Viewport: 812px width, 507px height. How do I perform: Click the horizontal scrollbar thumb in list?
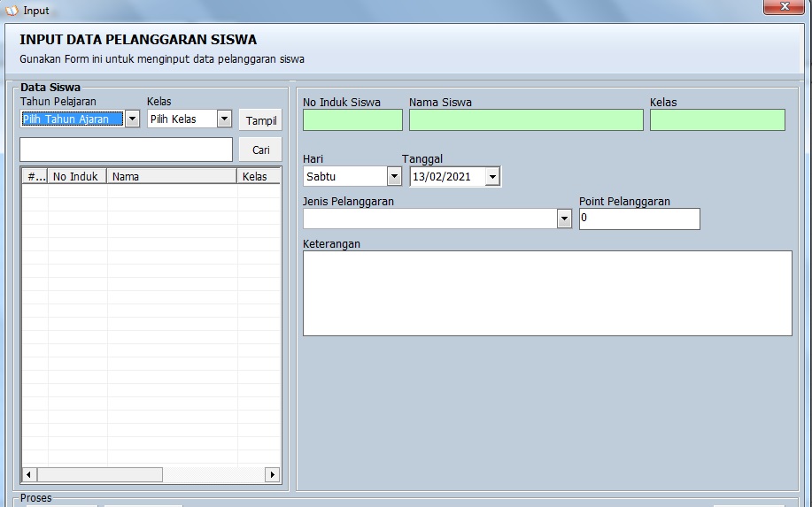click(99, 475)
